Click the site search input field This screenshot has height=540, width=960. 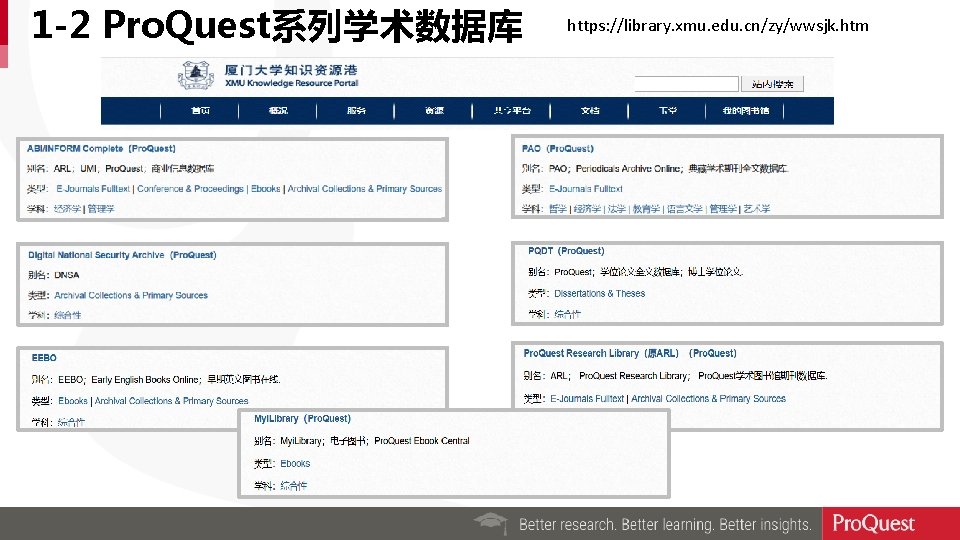(686, 84)
